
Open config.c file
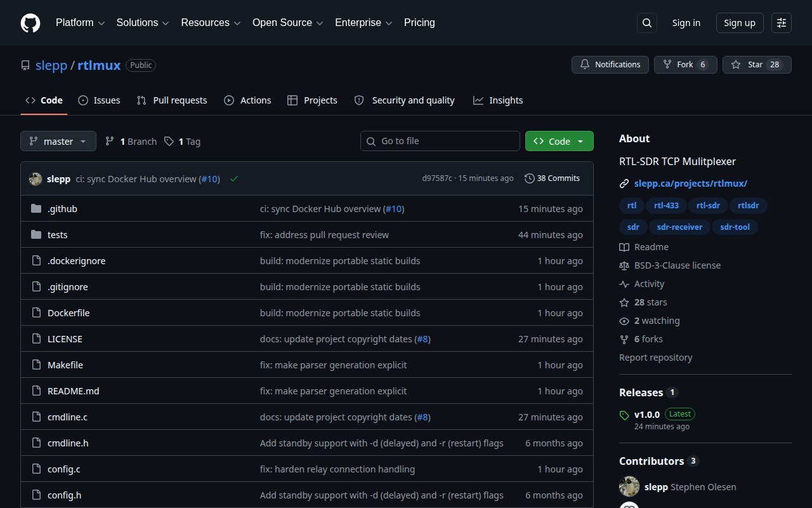[x=64, y=469]
